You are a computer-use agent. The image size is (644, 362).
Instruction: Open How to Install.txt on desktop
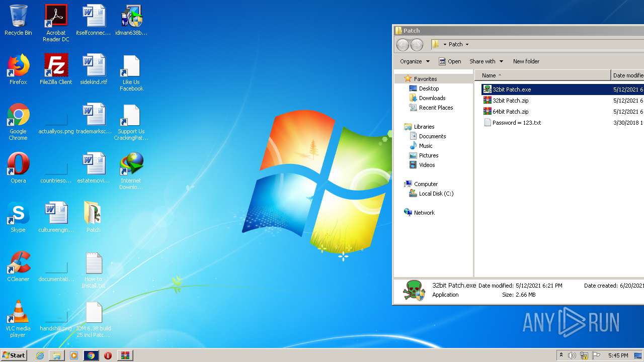94,270
